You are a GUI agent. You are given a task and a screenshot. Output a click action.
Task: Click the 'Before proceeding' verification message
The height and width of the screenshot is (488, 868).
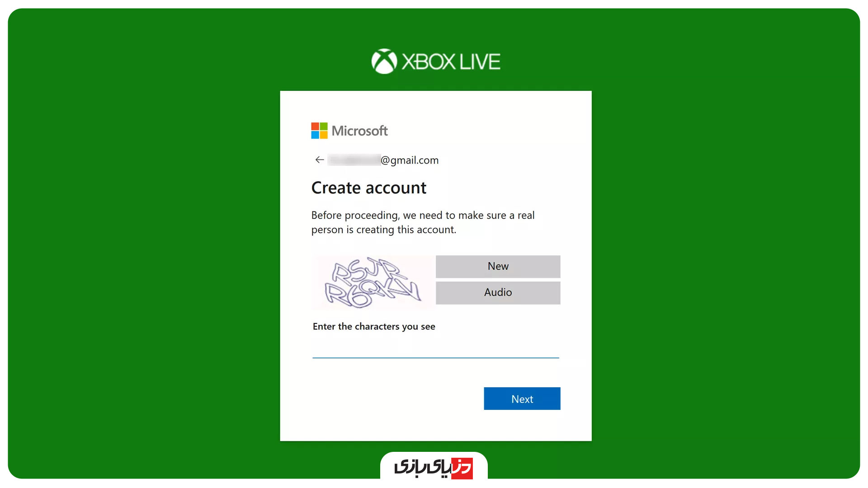pos(423,222)
